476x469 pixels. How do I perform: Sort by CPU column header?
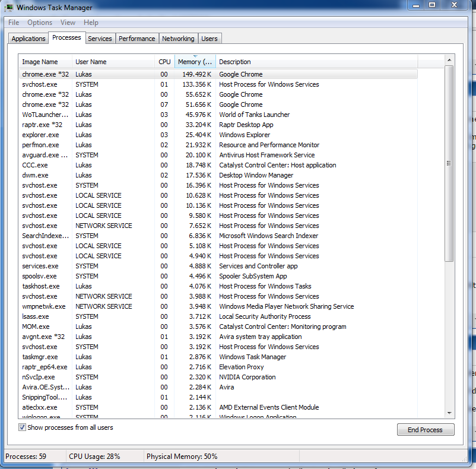(x=164, y=62)
